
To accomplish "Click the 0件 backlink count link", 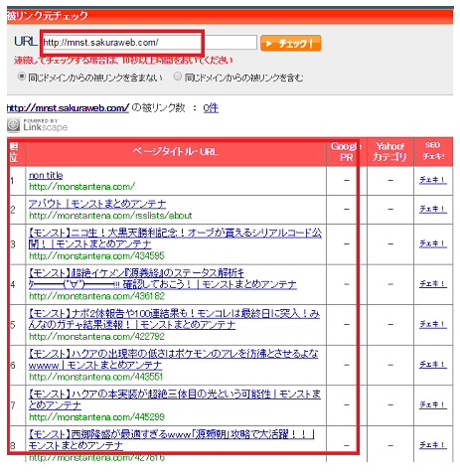I will point(211,108).
